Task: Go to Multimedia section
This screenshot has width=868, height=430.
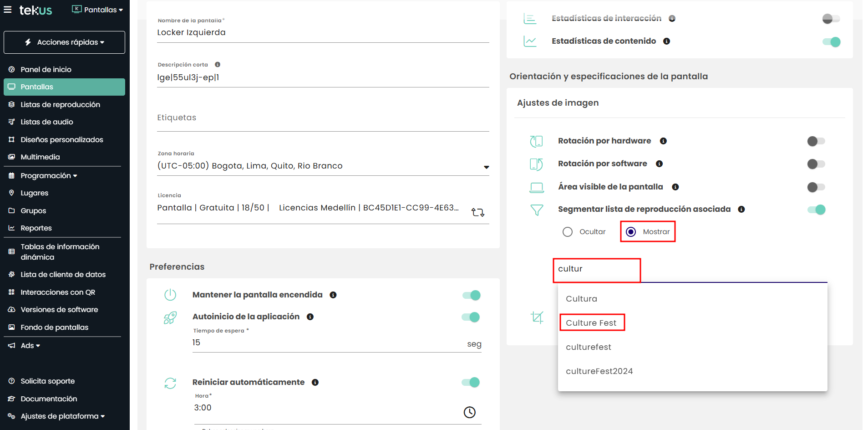Action: point(40,157)
